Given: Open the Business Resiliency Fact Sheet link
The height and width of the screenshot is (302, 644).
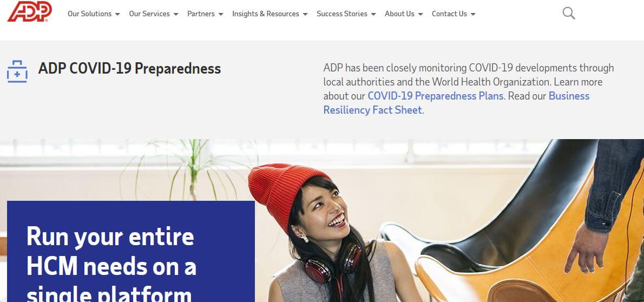Looking at the screenshot, I should pos(456,103).
